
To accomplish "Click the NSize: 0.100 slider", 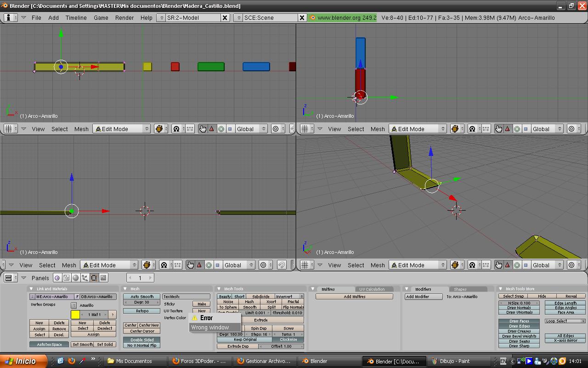I will point(519,303).
